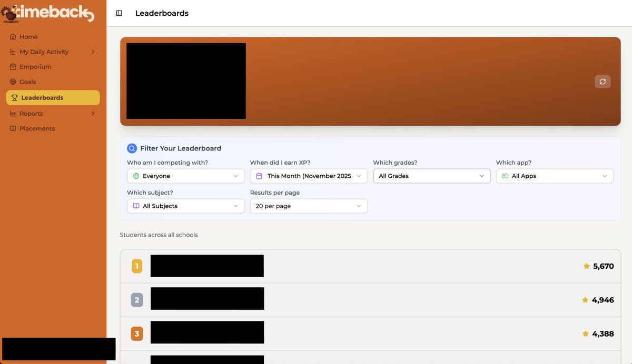Screen dimensions: 632x364
Task: Click the Timeback logo
Action: (47, 13)
